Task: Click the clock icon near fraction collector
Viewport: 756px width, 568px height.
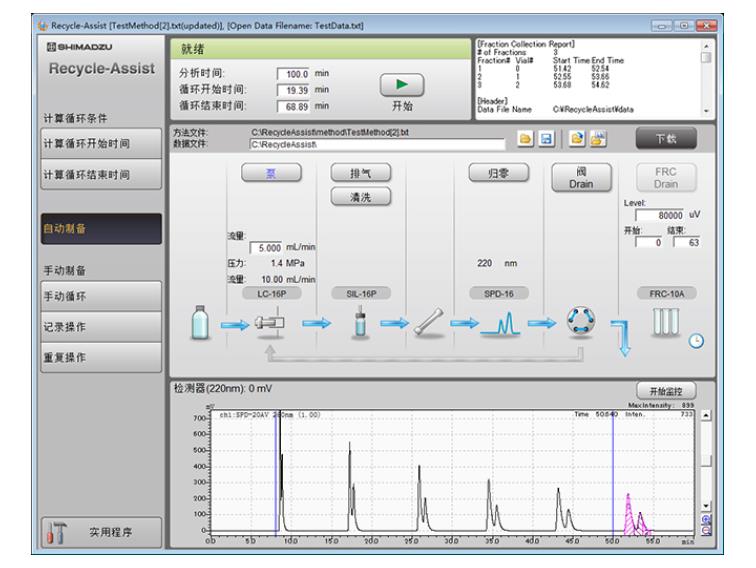Action: [x=697, y=341]
